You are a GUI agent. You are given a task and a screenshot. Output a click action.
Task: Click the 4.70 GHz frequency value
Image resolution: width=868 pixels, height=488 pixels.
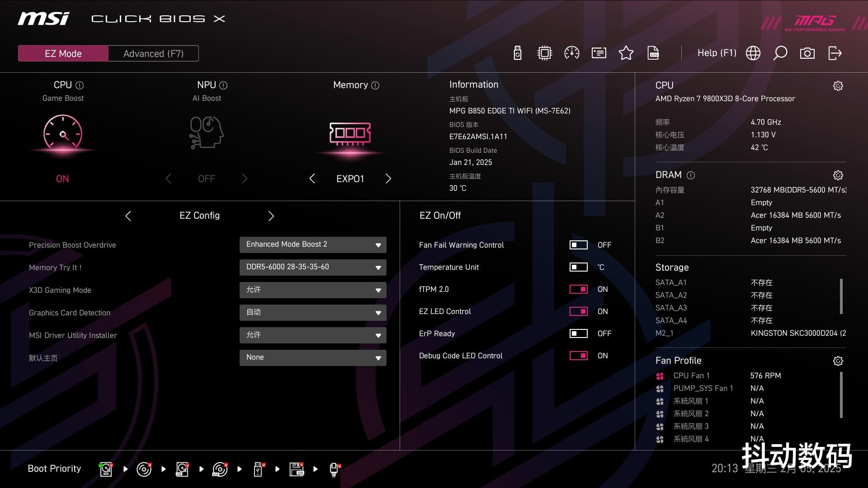[x=766, y=122]
